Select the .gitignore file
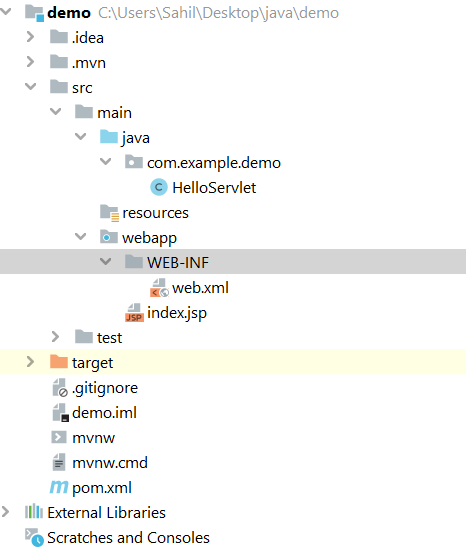This screenshot has height=550, width=466. [105, 388]
